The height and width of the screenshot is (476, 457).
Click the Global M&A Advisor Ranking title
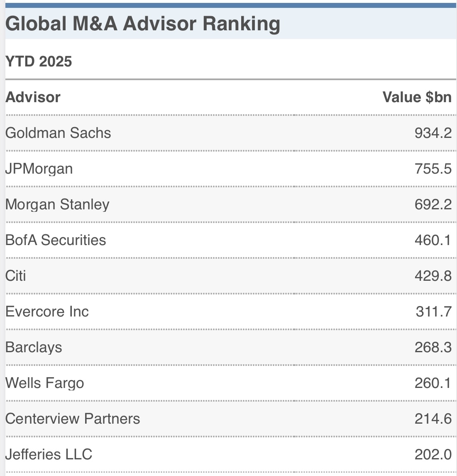(143, 24)
